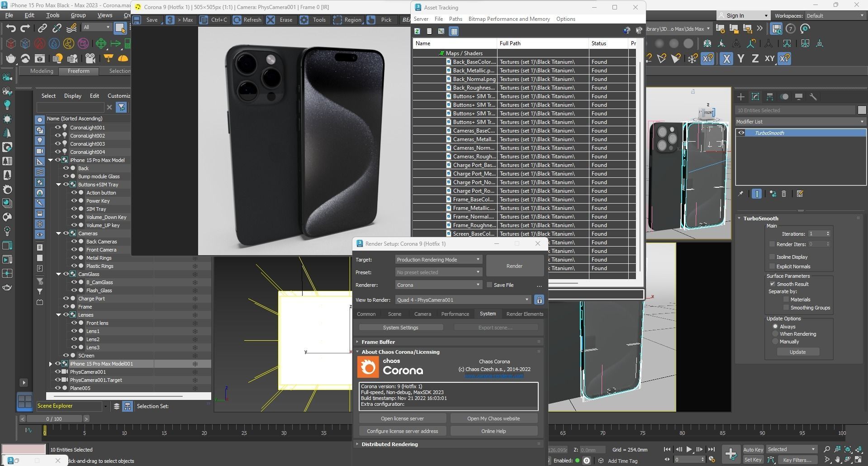This screenshot has width=868, height=466.
Task: Click the Render button
Action: [514, 266]
